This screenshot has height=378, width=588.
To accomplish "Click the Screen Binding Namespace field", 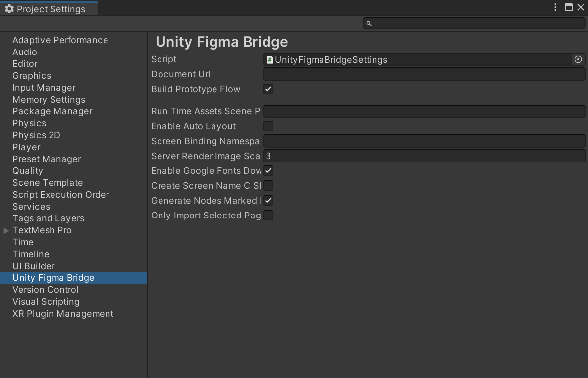I will point(424,141).
